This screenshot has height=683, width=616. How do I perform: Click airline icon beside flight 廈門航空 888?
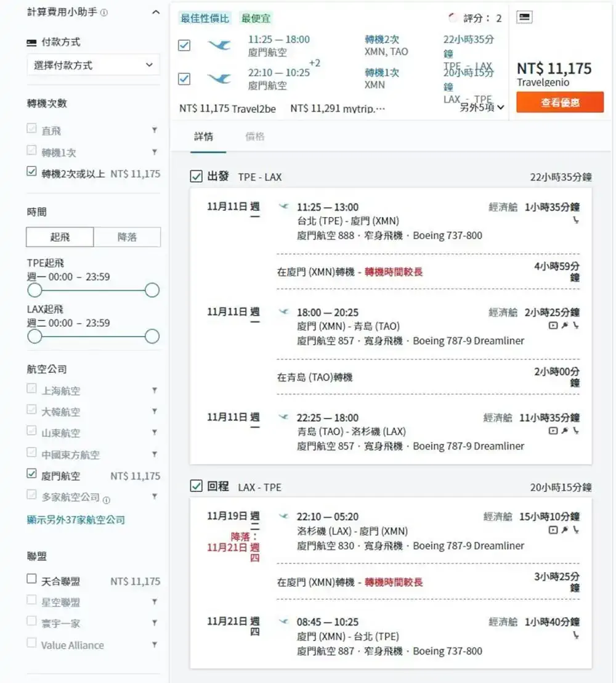point(284,207)
